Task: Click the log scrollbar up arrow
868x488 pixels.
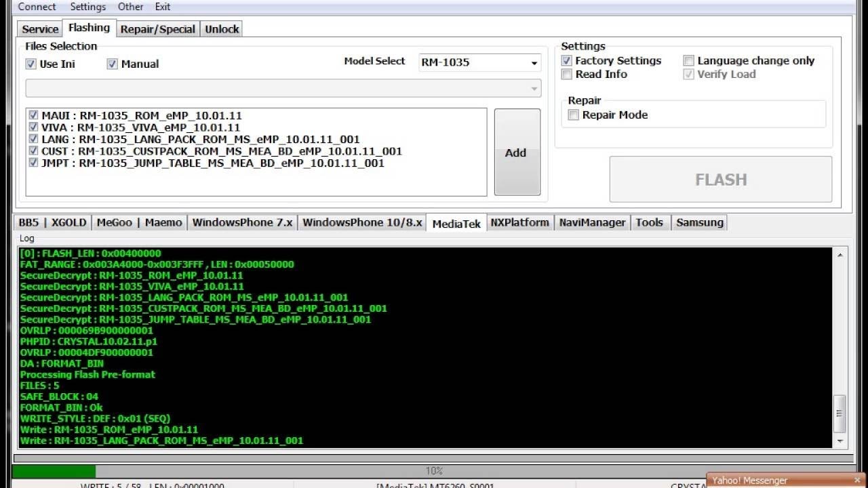Action: click(840, 255)
